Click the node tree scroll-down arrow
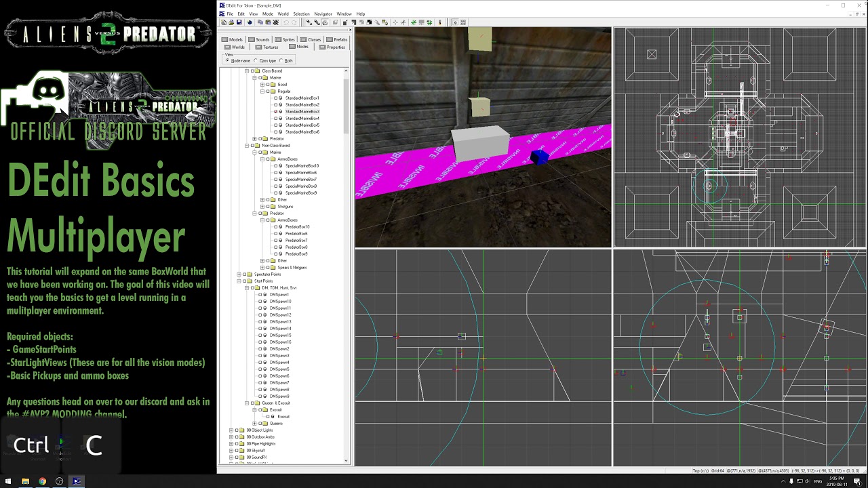868x488 pixels. coord(347,461)
